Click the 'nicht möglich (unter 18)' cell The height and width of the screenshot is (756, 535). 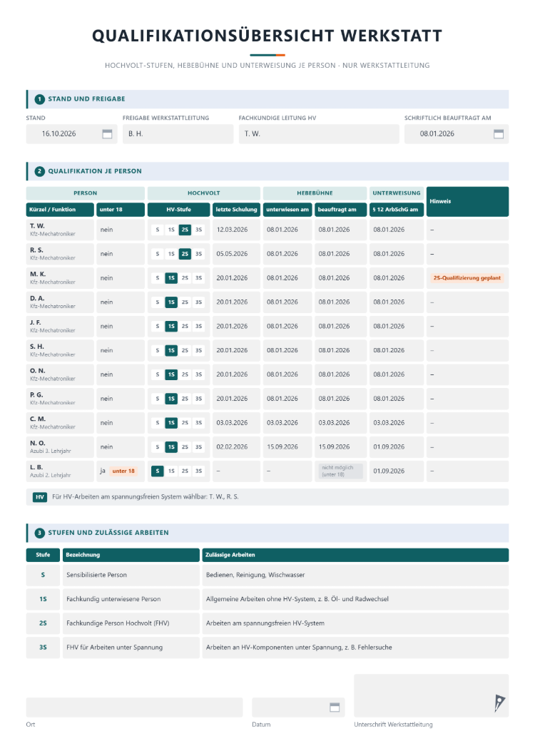pos(340,471)
